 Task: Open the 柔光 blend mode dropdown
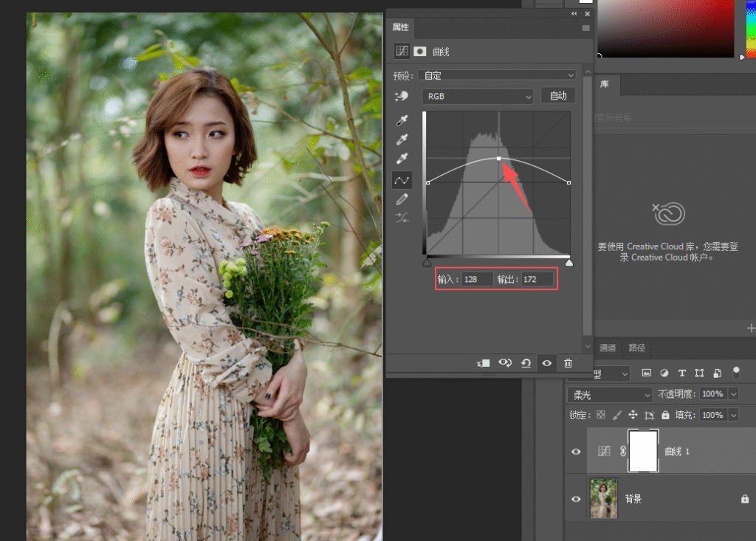pos(610,395)
